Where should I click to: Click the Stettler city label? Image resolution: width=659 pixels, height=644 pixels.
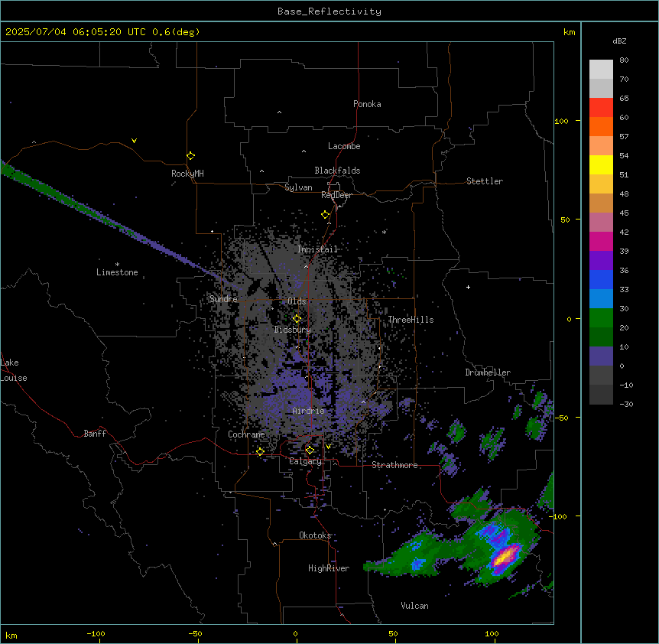[x=485, y=181]
